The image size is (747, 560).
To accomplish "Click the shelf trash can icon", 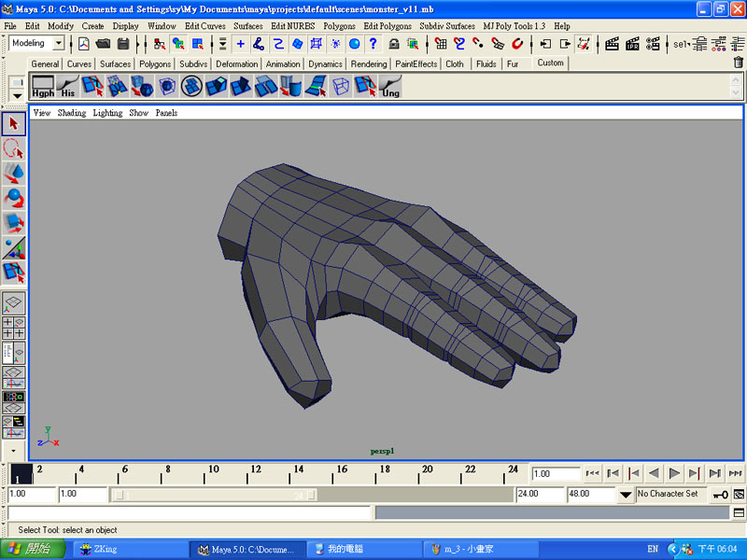I will point(738,63).
